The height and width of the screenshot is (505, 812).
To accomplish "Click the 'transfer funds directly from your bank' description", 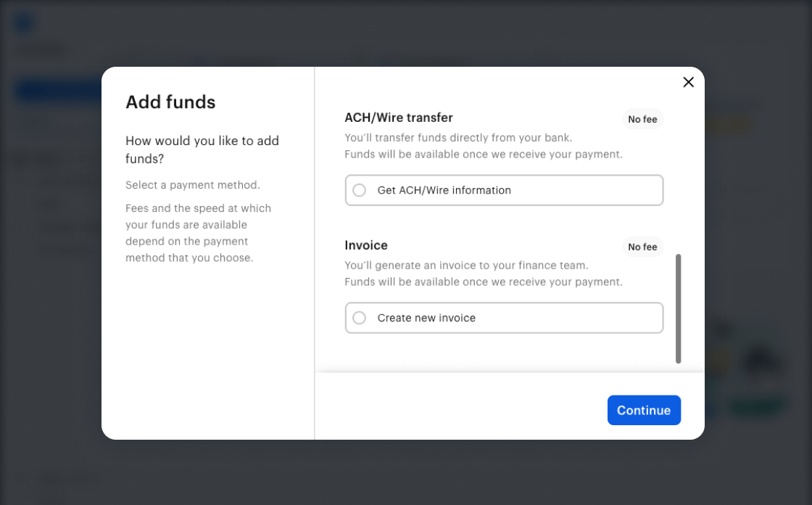I will coord(458,137).
